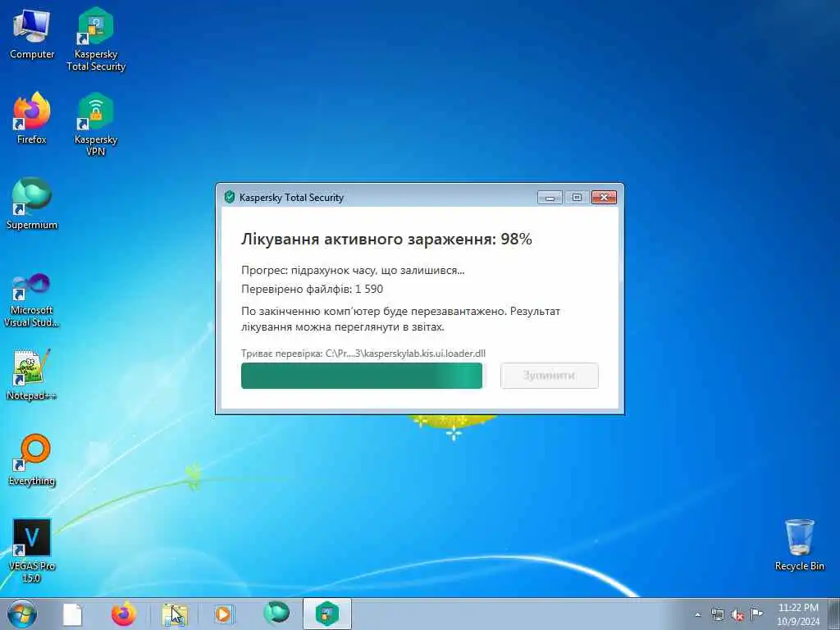Show hidden system tray icons arrow

[x=697, y=615]
